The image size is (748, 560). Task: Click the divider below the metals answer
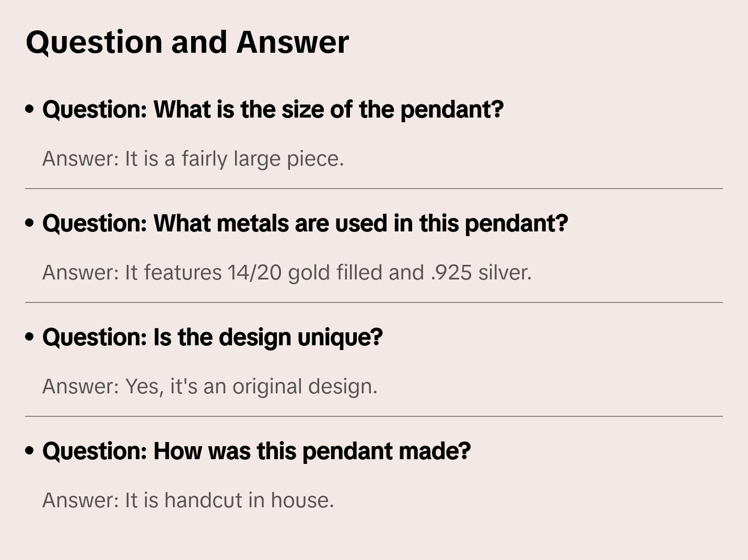(x=374, y=302)
